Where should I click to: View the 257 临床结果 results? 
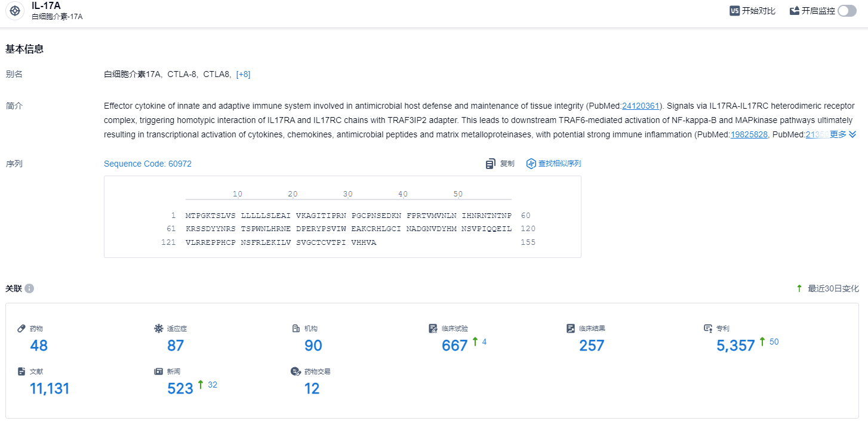(x=592, y=346)
